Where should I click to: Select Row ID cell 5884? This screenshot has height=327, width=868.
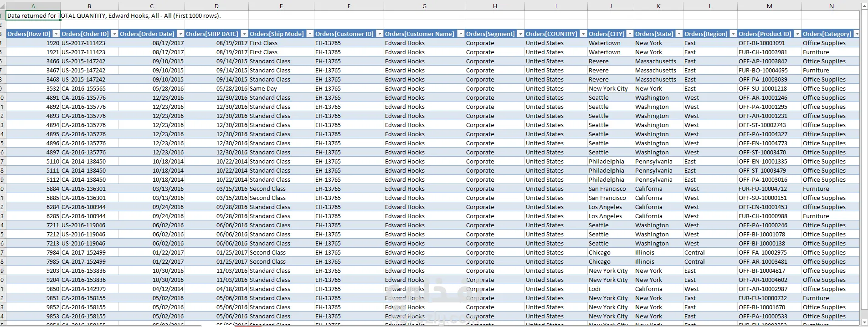(33, 189)
